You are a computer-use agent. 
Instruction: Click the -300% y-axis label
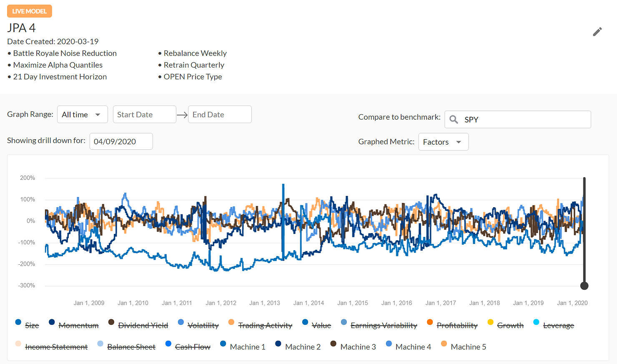(x=26, y=286)
